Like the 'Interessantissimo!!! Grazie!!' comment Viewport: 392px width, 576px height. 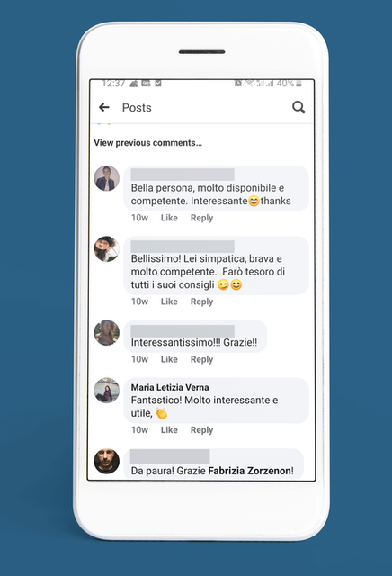pyautogui.click(x=169, y=359)
